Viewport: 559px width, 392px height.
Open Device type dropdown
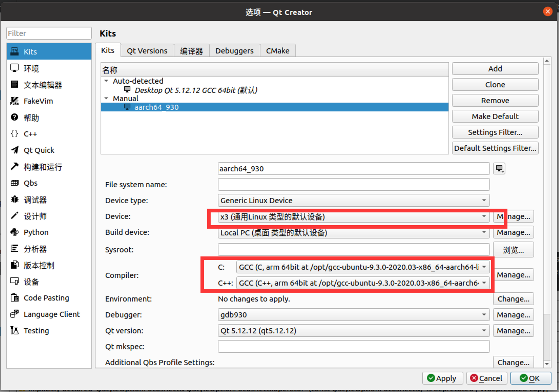coord(354,200)
